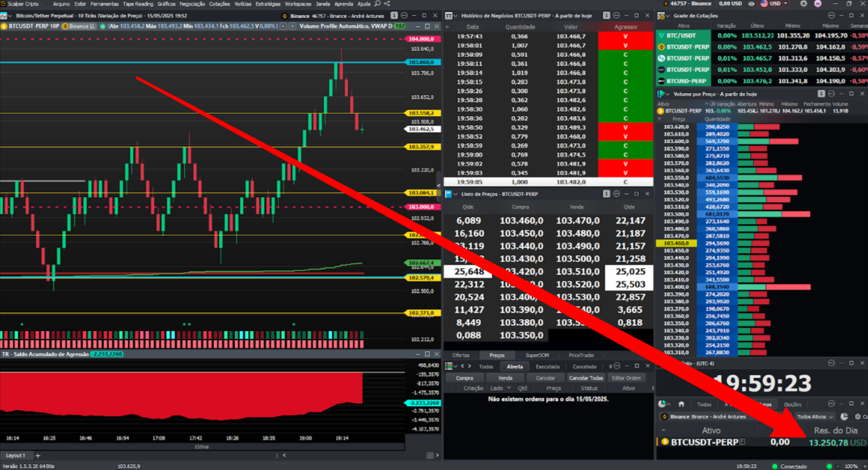
Task: Click the plus button to add new layout
Action: point(38,455)
